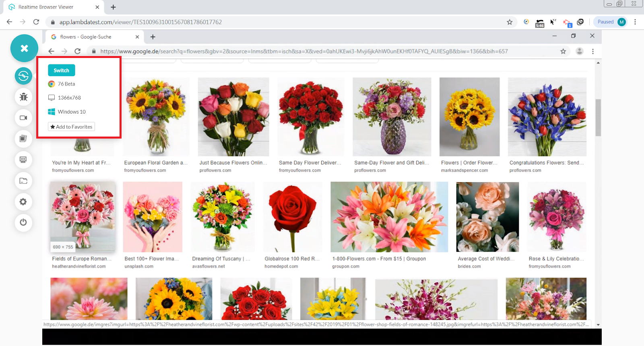This screenshot has height=346, width=644.
Task: Bookmark page with outer address bar star
Action: pos(510,22)
